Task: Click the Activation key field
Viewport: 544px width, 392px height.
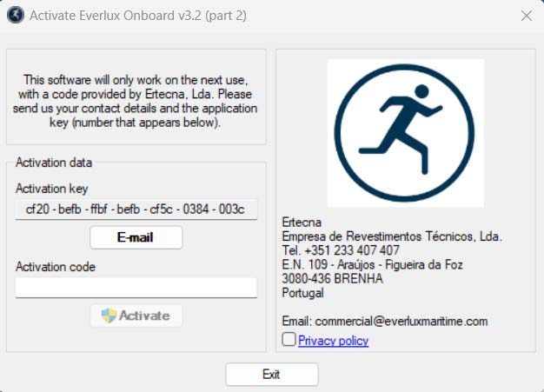Action: 136,209
